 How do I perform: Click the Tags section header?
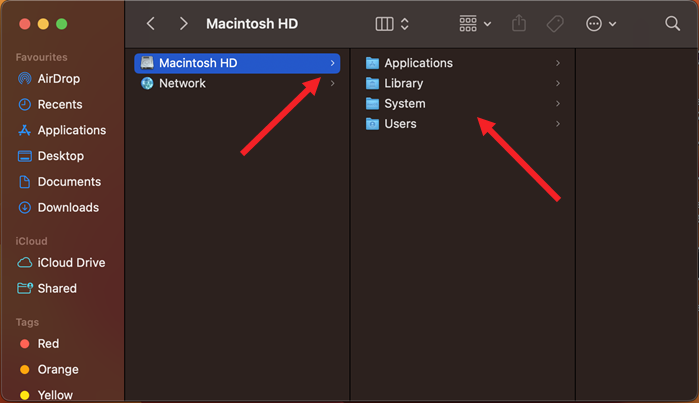click(x=27, y=322)
